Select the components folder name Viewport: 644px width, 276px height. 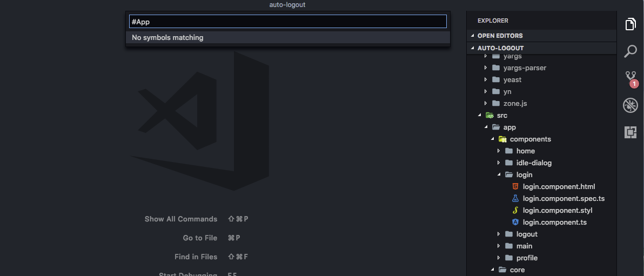coord(531,139)
